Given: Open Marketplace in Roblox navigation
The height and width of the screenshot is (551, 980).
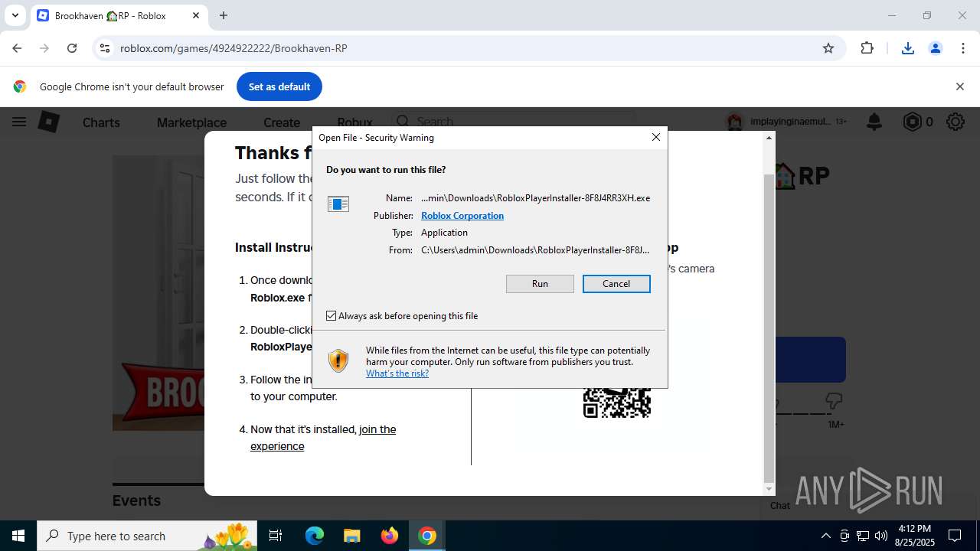Looking at the screenshot, I should pyautogui.click(x=191, y=122).
